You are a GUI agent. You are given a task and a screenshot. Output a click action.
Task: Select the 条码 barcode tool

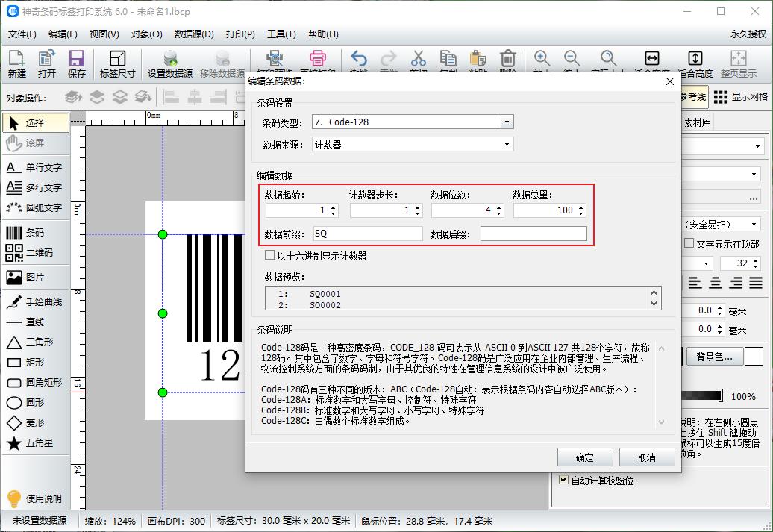[34, 233]
